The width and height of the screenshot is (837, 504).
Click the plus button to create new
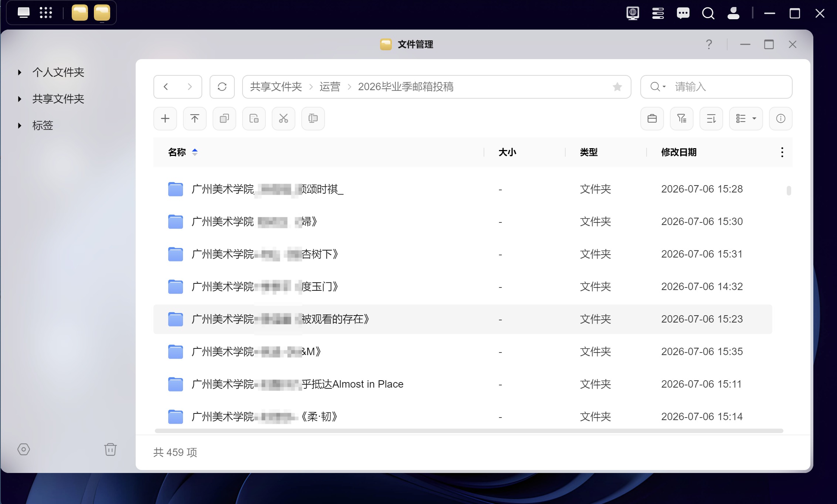[165, 119]
